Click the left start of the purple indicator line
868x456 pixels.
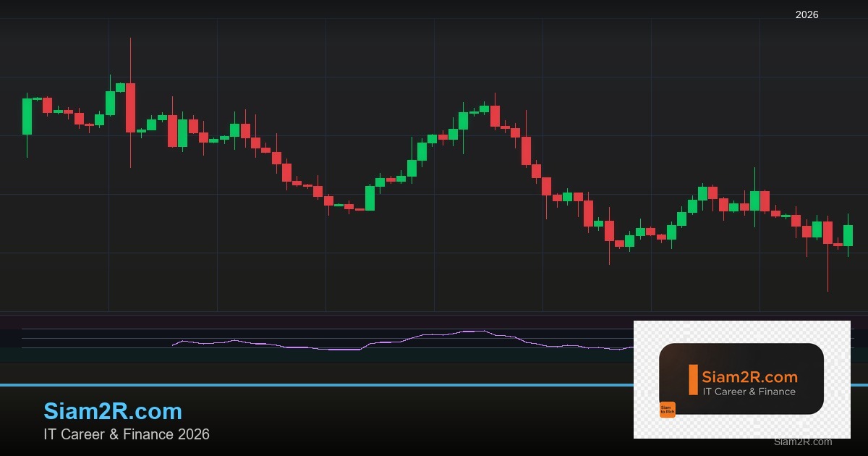tap(174, 345)
